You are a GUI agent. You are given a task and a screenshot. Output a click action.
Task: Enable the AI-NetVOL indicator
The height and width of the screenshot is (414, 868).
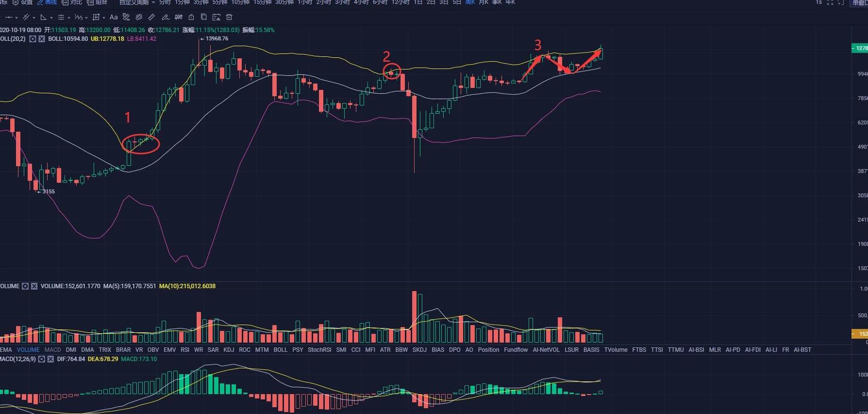click(546, 350)
